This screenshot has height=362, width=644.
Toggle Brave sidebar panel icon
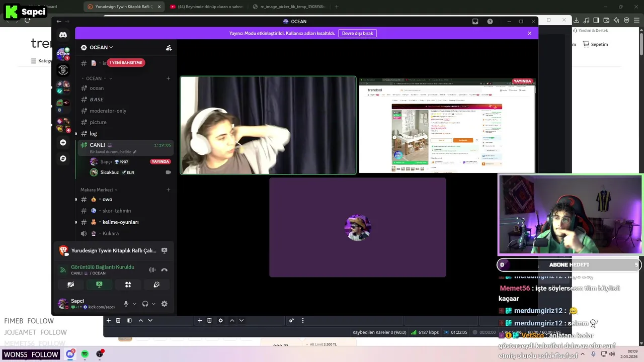pos(596,20)
